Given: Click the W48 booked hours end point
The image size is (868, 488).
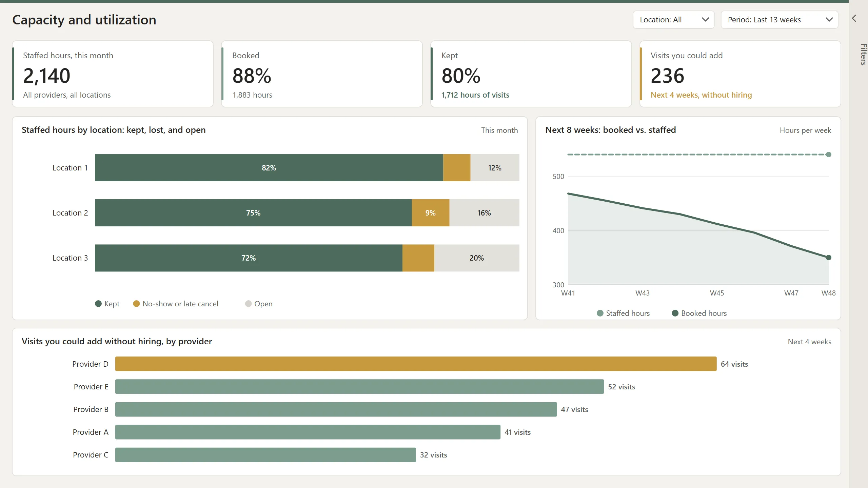Looking at the screenshot, I should coord(829,258).
